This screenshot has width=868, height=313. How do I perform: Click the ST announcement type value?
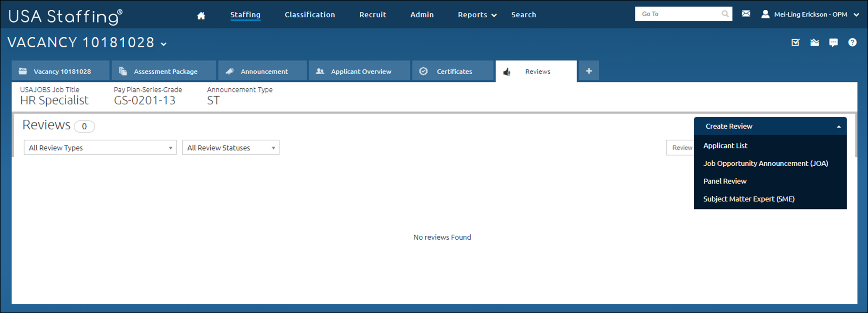tap(213, 100)
